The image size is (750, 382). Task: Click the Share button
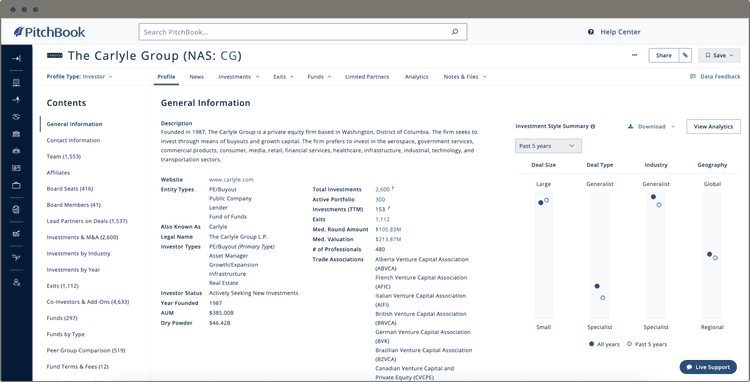coord(664,55)
